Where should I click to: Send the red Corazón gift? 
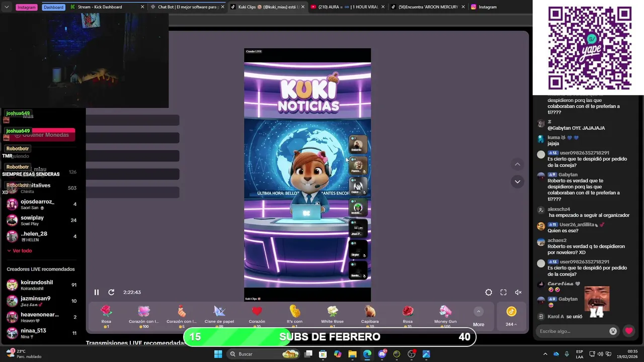[257, 317]
